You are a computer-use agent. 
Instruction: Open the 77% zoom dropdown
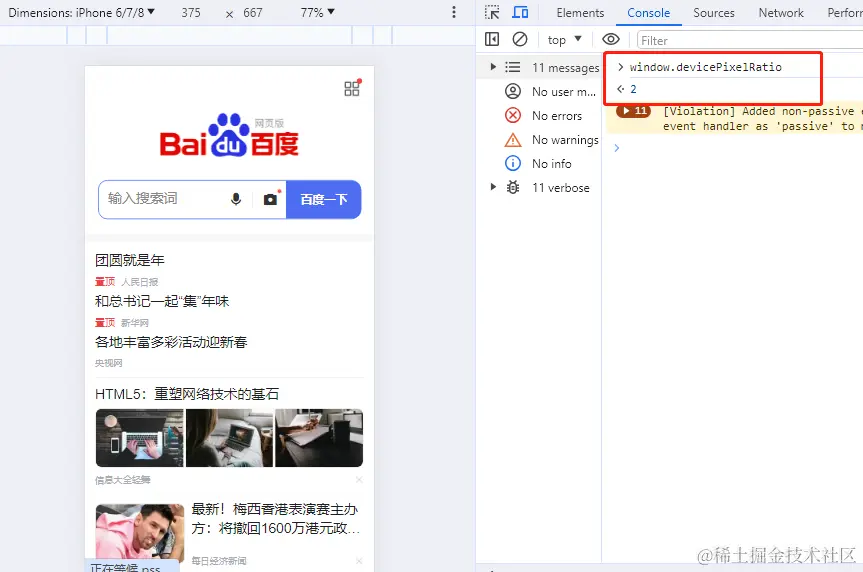(x=318, y=12)
